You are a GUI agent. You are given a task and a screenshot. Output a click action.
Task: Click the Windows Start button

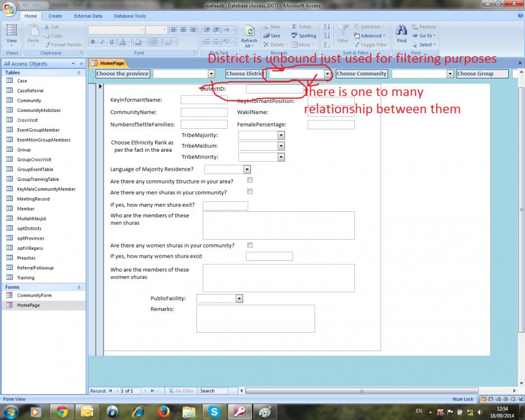point(11,412)
